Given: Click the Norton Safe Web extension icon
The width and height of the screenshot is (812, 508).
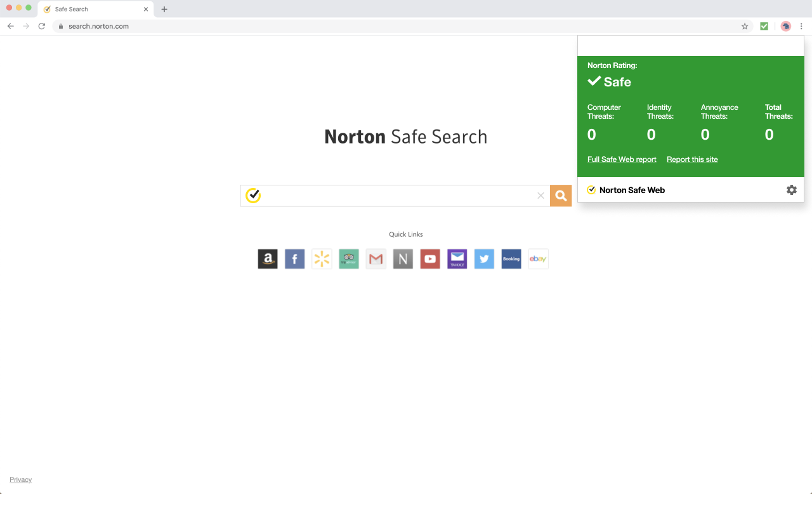Looking at the screenshot, I should (764, 26).
